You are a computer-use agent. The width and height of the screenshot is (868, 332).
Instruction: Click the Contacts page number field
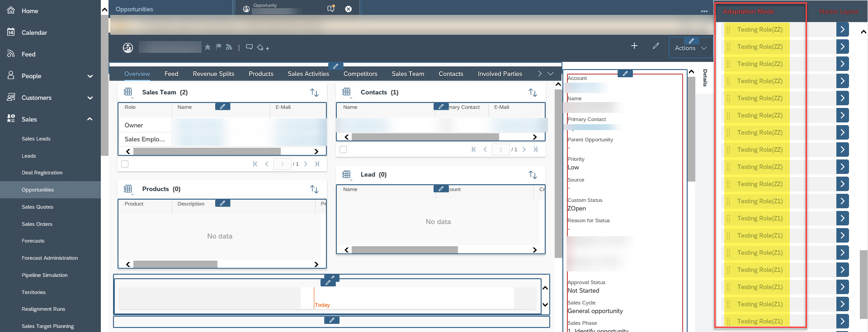[500, 150]
